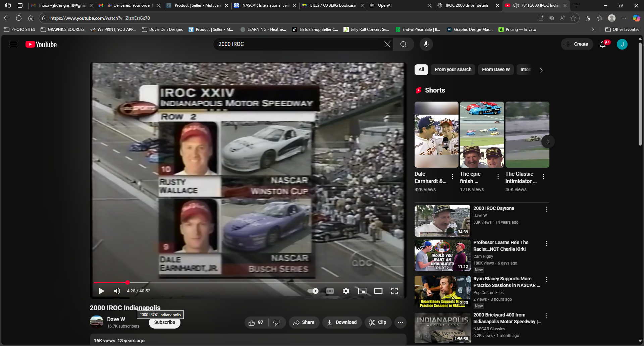The width and height of the screenshot is (644, 346).
Task: Switch to miniplayer view
Action: 362,291
